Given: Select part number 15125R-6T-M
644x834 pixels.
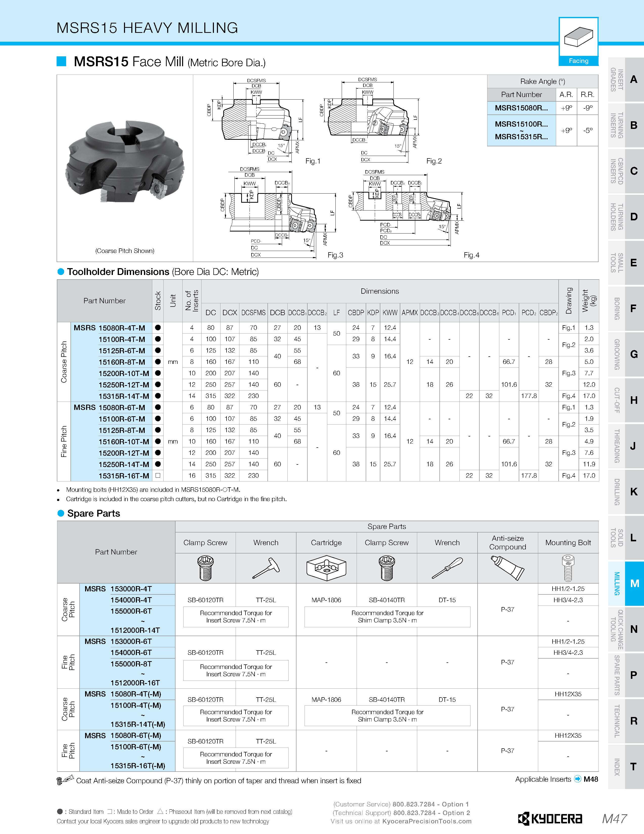Looking at the screenshot, I should [122, 351].
